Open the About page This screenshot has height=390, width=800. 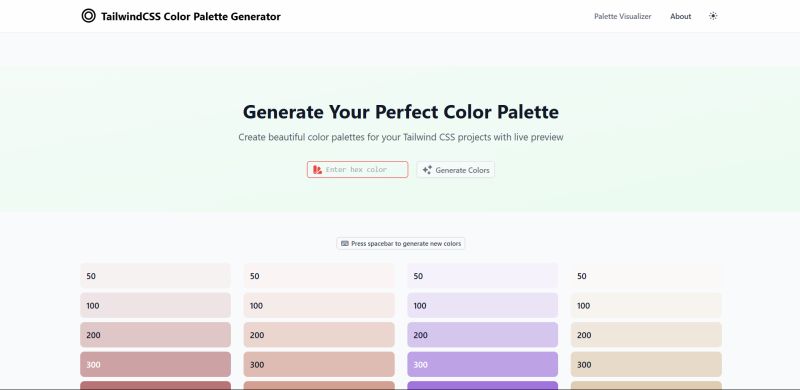click(x=681, y=16)
